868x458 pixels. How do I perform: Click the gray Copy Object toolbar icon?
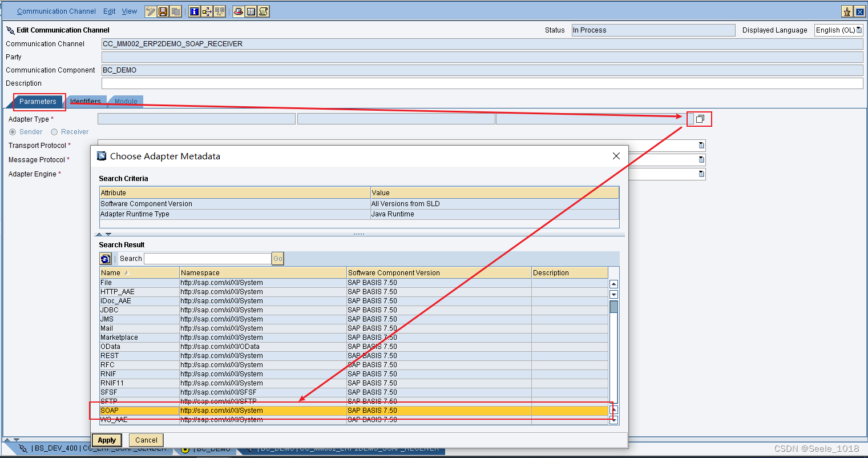click(176, 11)
